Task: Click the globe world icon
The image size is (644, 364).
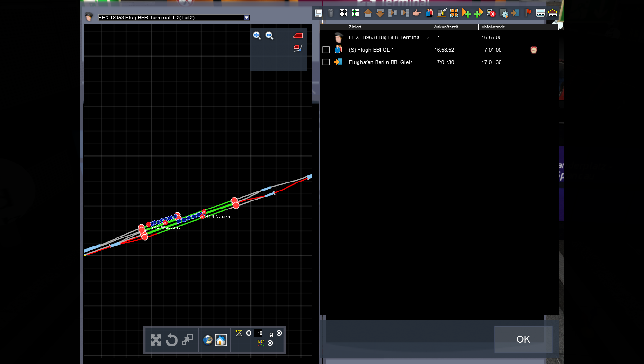Action: [x=208, y=340]
